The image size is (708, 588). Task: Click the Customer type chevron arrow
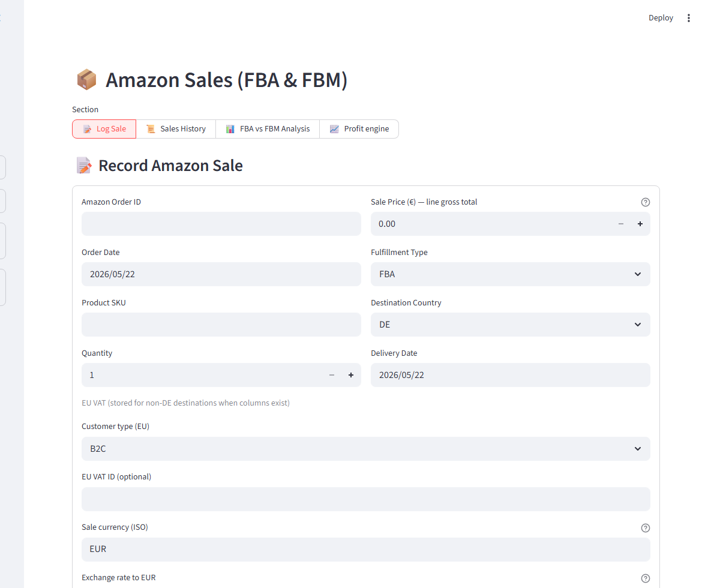point(638,449)
